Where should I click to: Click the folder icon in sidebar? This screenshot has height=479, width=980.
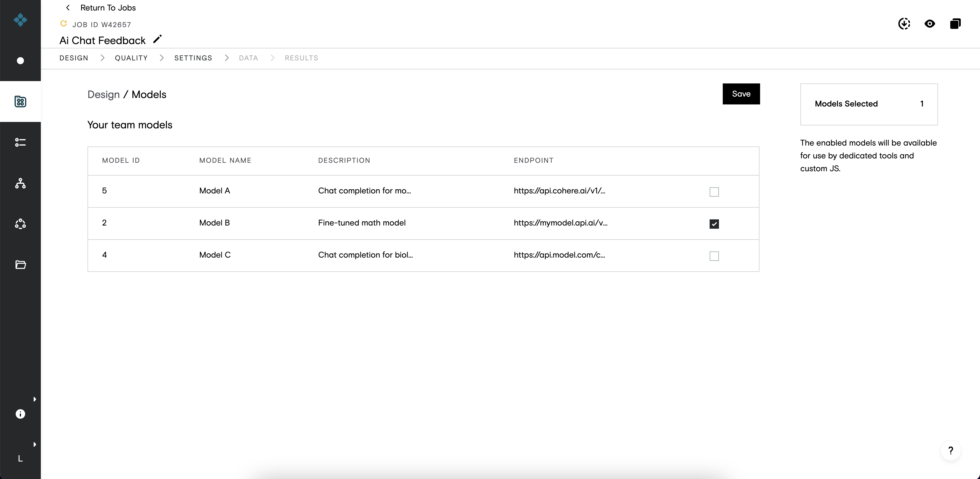click(20, 264)
